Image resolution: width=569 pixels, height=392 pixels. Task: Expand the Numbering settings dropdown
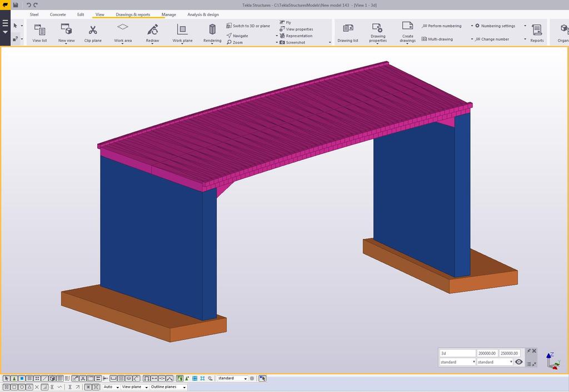[525, 26]
